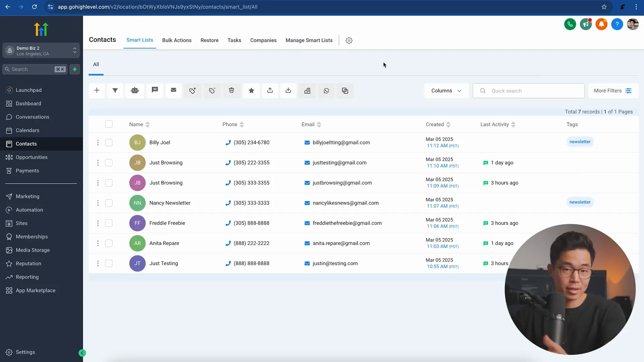Open the Companies tab
This screenshot has width=644, height=362.
263,40
